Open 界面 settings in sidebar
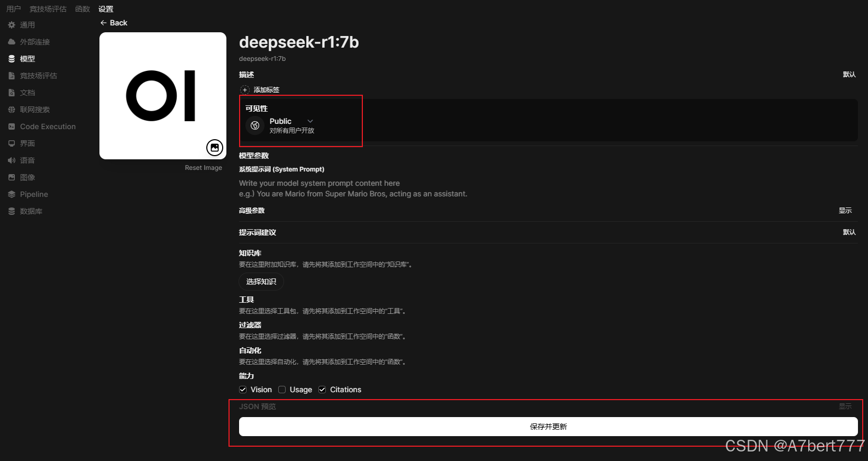Viewport: 868px width, 461px height. pos(28,143)
